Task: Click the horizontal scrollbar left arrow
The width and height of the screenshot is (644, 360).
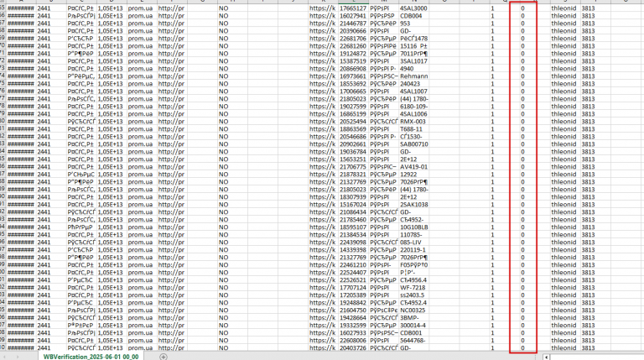Action: [546, 357]
